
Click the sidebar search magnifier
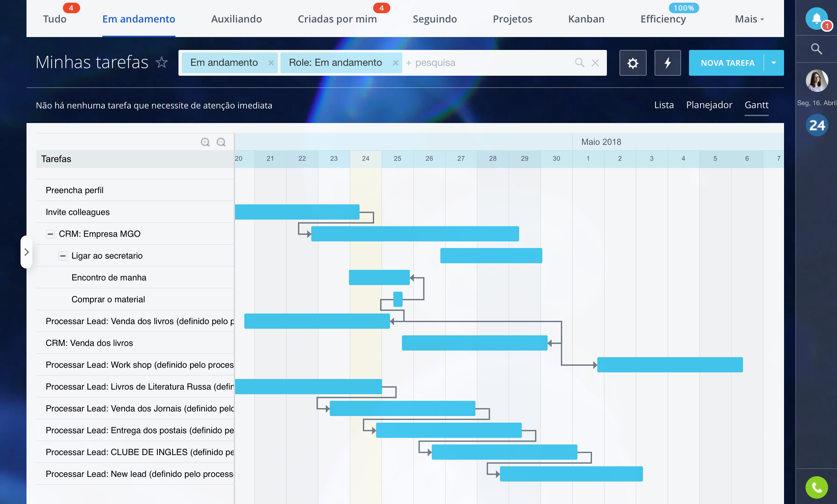816,49
